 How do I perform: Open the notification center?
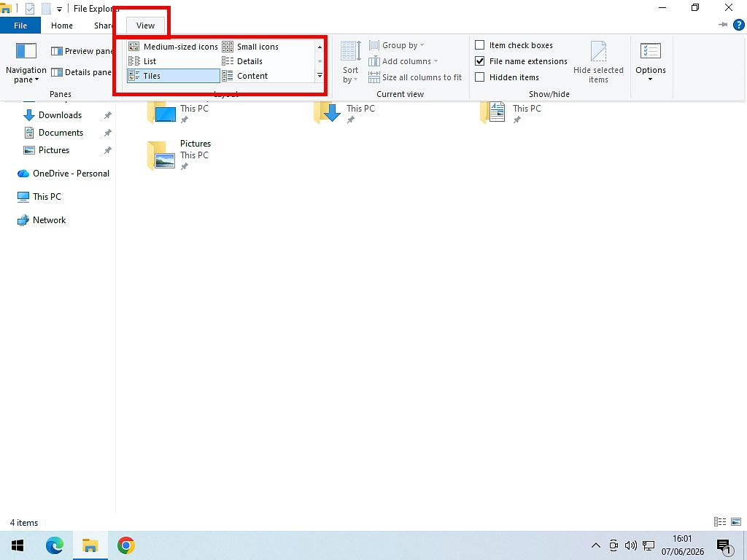(724, 546)
